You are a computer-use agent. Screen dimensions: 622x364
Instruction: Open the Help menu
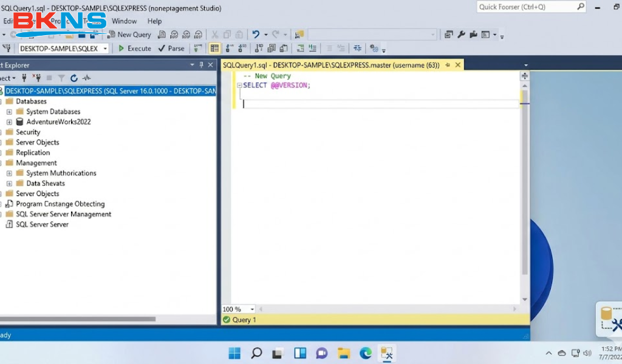154,21
